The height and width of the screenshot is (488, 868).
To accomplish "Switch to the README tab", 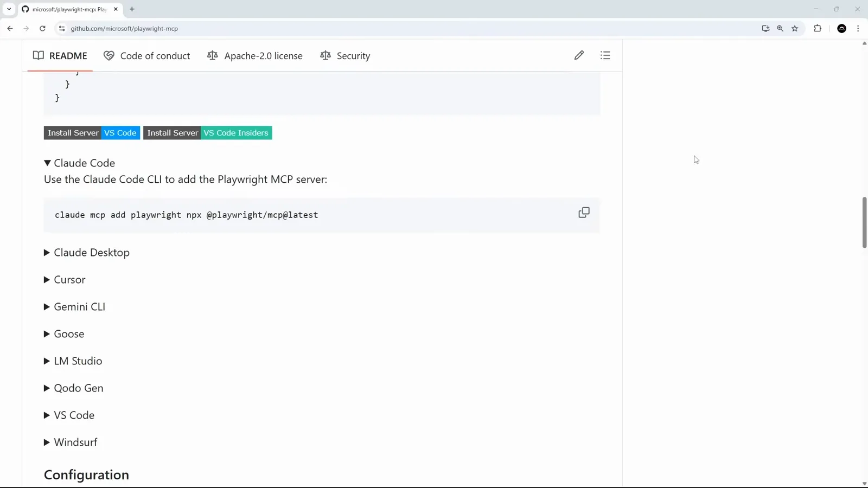I will click(x=60, y=55).
